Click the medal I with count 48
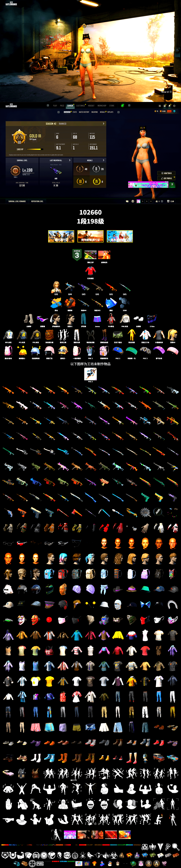Viewport: 181px width, 868px height. pos(80,169)
